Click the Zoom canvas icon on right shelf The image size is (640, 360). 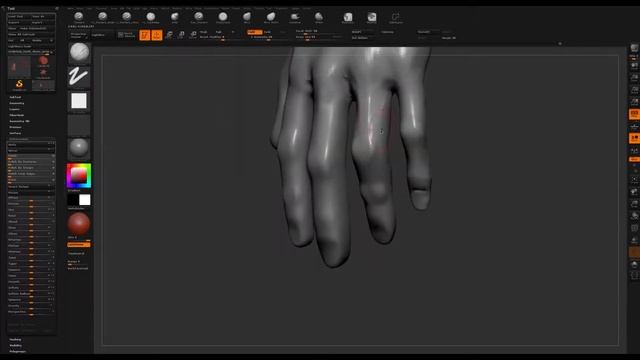[x=634, y=78]
